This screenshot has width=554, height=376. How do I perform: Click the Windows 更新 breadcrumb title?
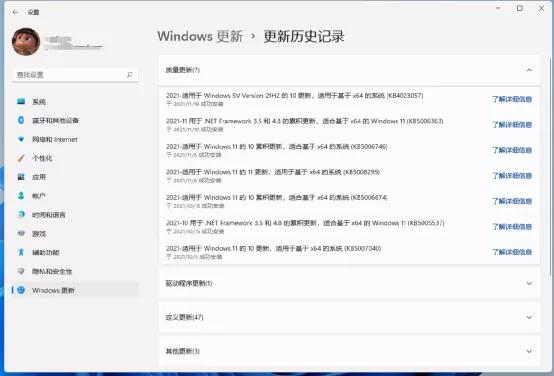pos(200,36)
